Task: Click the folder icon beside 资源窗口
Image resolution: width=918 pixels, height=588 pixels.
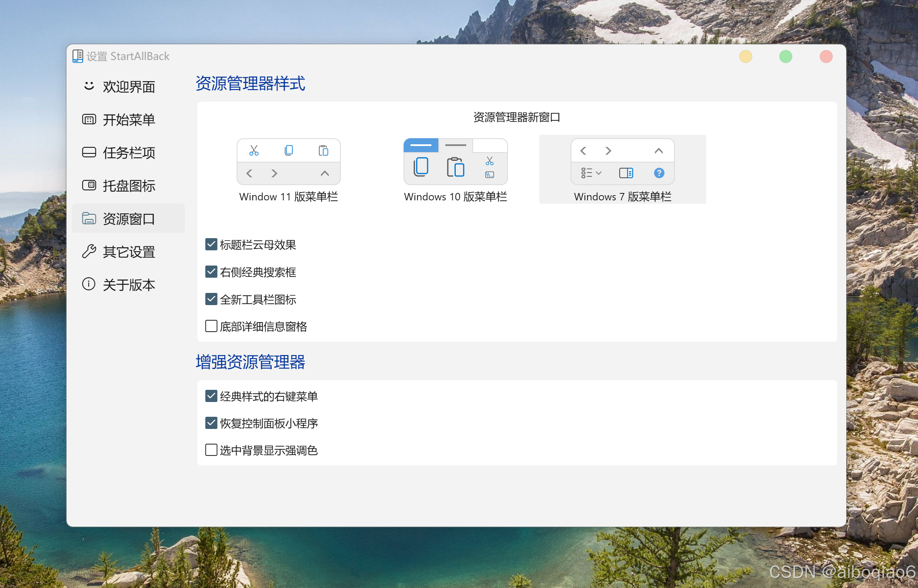Action: tap(89, 218)
